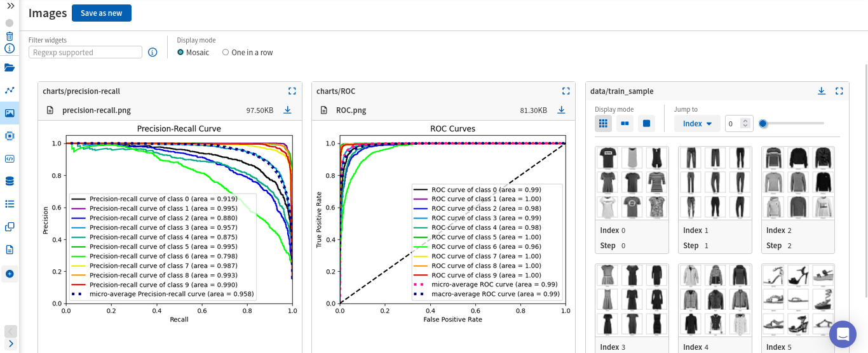The width and height of the screenshot is (868, 353).
Task: Click the Save as new button
Action: 102,13
